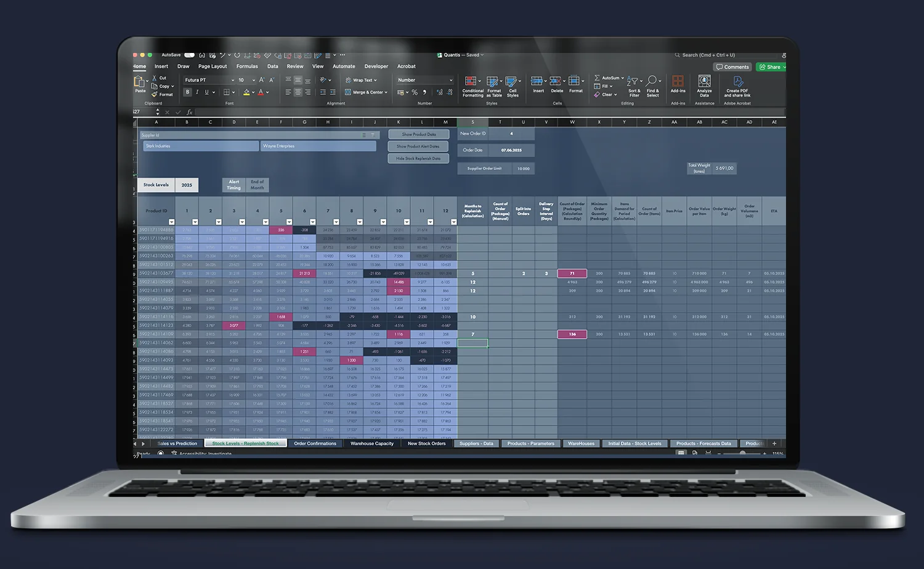Toggle middle vertical alignment
The width and height of the screenshot is (924, 569).
click(298, 80)
